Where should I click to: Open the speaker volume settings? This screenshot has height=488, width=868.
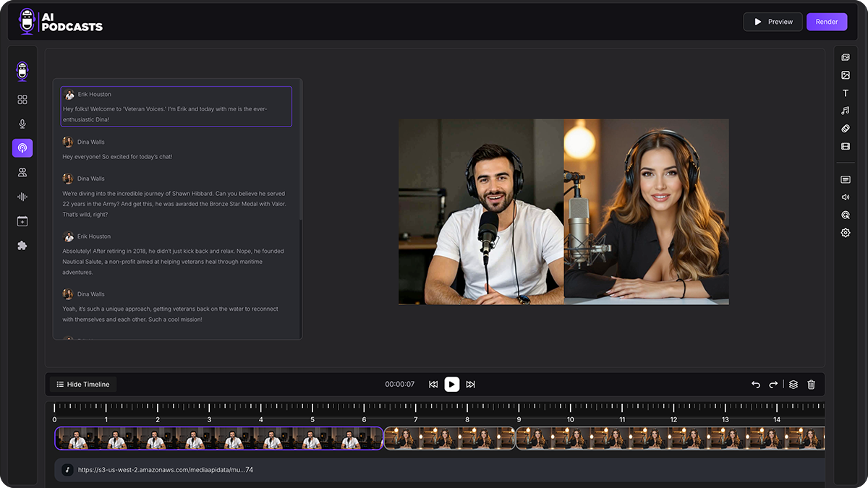coord(845,197)
